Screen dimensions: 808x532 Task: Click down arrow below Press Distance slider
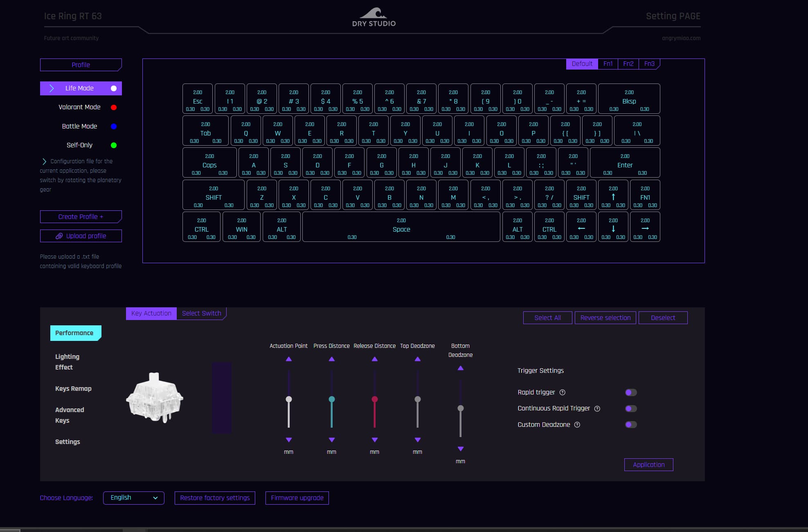[332, 440]
